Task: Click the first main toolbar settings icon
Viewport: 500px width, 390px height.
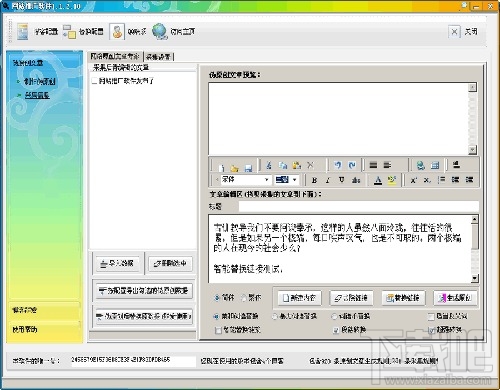Action: (23, 32)
